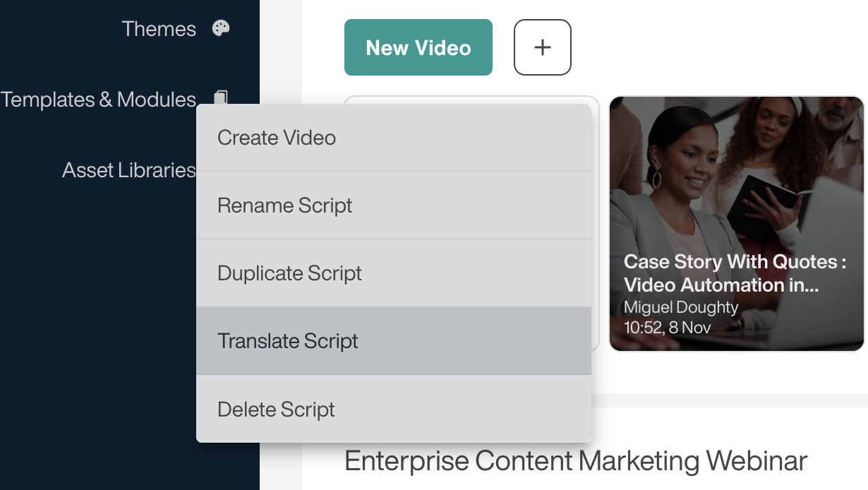This screenshot has width=868, height=490.
Task: Open Themes from the sidebar label
Action: point(159,29)
